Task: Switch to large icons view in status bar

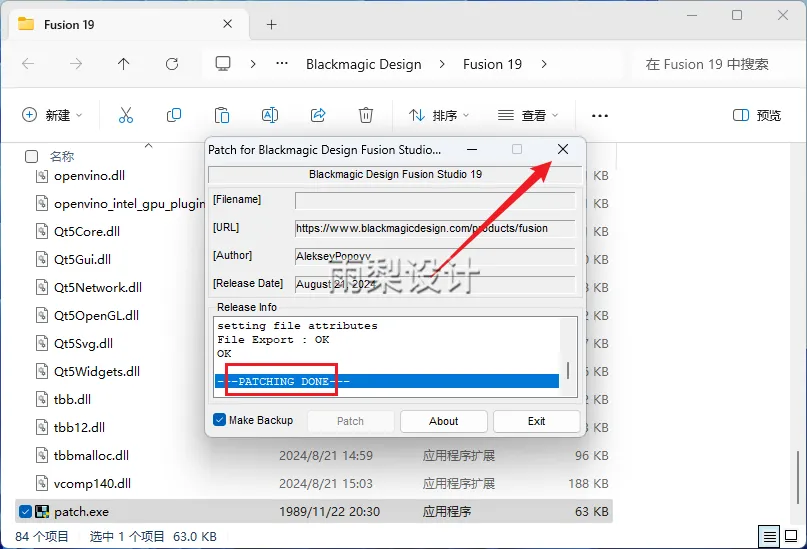Action: point(791,537)
